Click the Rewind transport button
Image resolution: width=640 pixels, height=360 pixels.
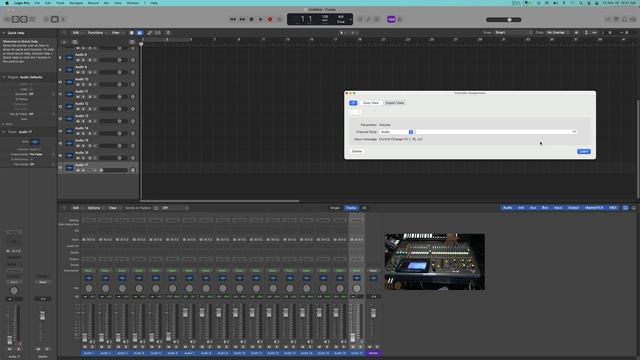[x=233, y=19]
